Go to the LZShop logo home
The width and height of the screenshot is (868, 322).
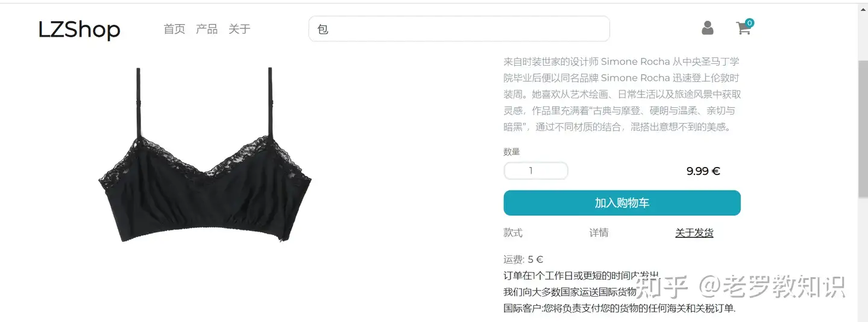(x=79, y=29)
